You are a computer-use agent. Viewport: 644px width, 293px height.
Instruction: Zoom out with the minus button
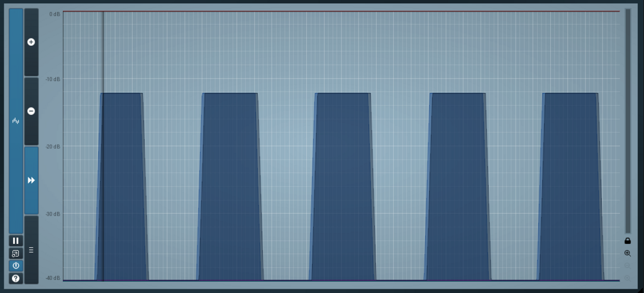[x=31, y=111]
